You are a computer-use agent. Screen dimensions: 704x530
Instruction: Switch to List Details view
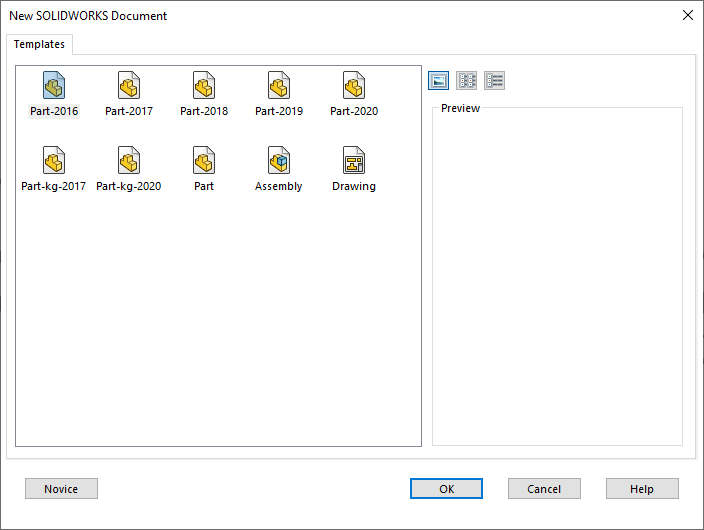(x=494, y=81)
